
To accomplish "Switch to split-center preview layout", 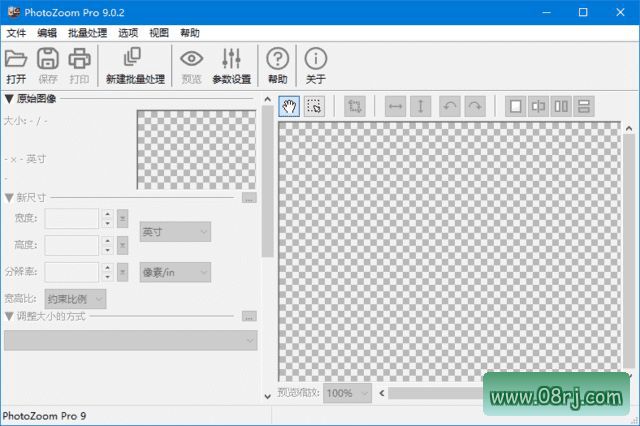I will [x=538, y=106].
